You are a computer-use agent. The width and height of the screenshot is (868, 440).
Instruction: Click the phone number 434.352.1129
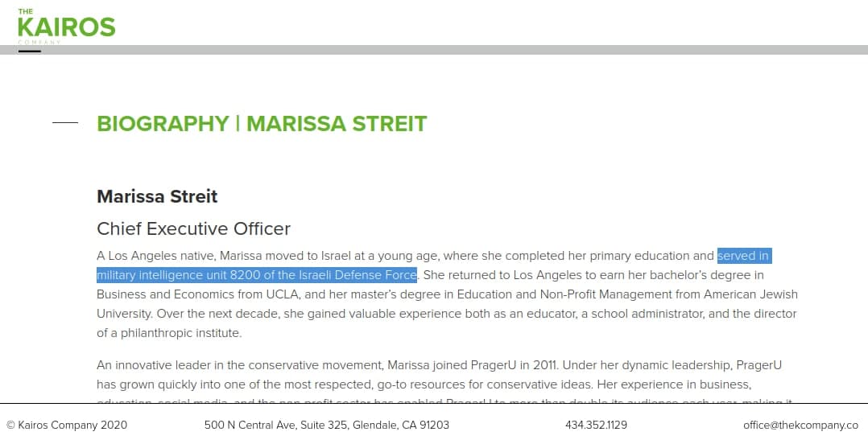click(596, 425)
